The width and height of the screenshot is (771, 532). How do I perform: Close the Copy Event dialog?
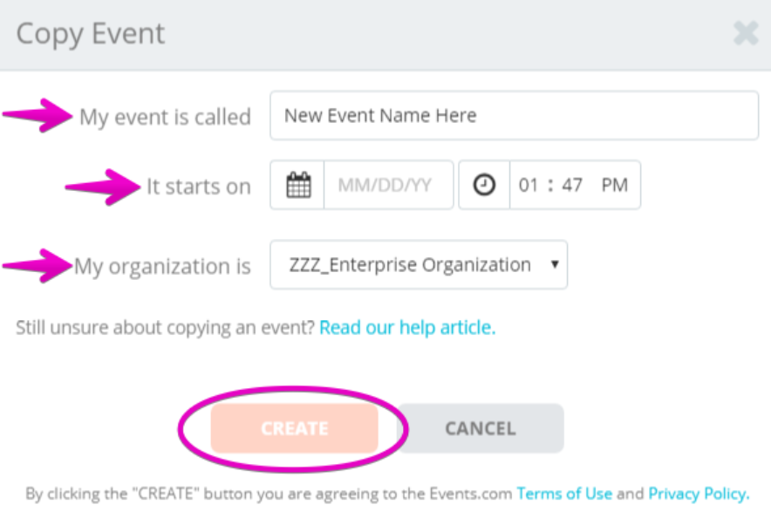click(x=746, y=33)
